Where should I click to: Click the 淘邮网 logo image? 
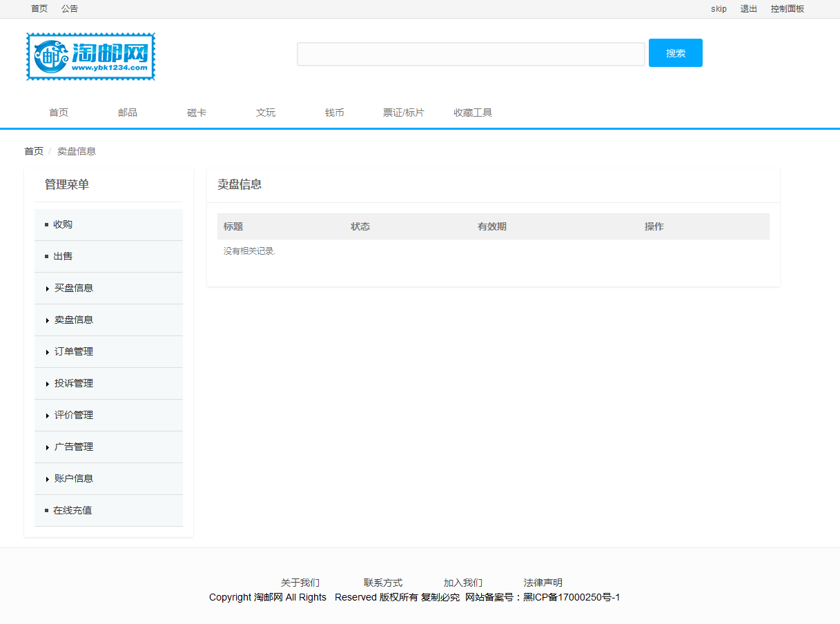click(x=91, y=57)
